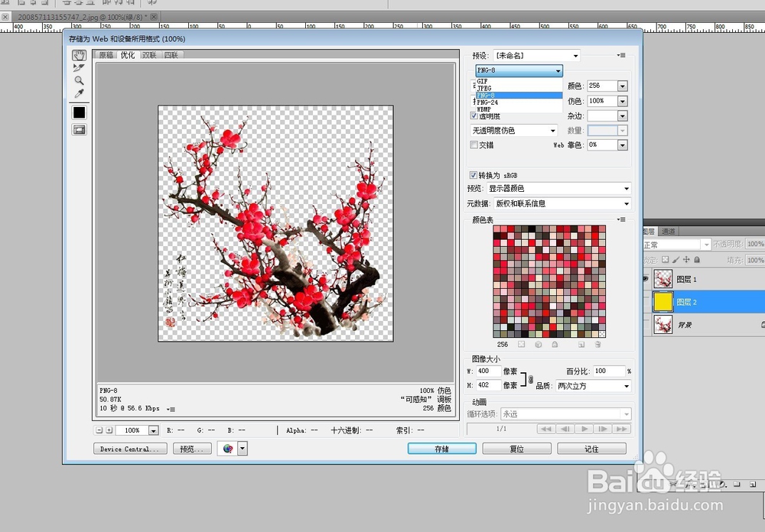This screenshot has width=765, height=532.
Task: Click lock all padlock in Layers panel
Action: [697, 259]
